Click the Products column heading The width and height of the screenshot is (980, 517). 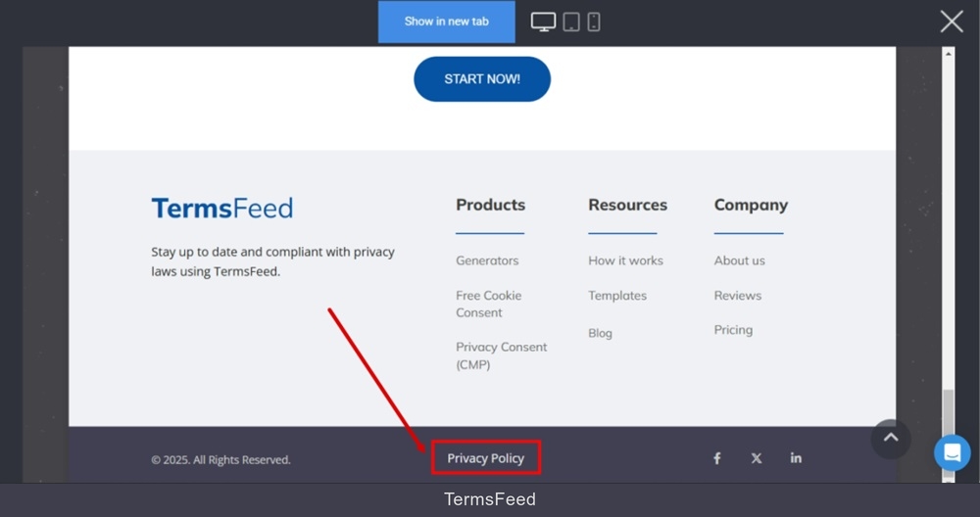(490, 205)
